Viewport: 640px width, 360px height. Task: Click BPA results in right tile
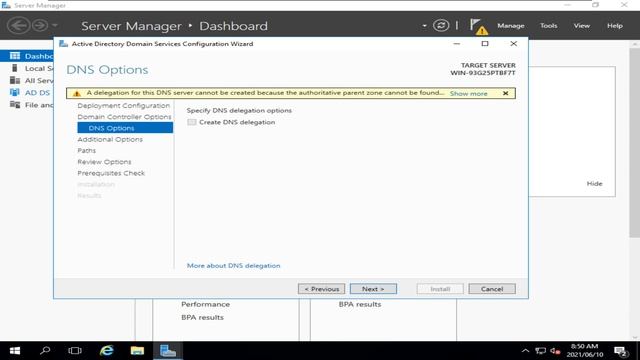[360, 304]
